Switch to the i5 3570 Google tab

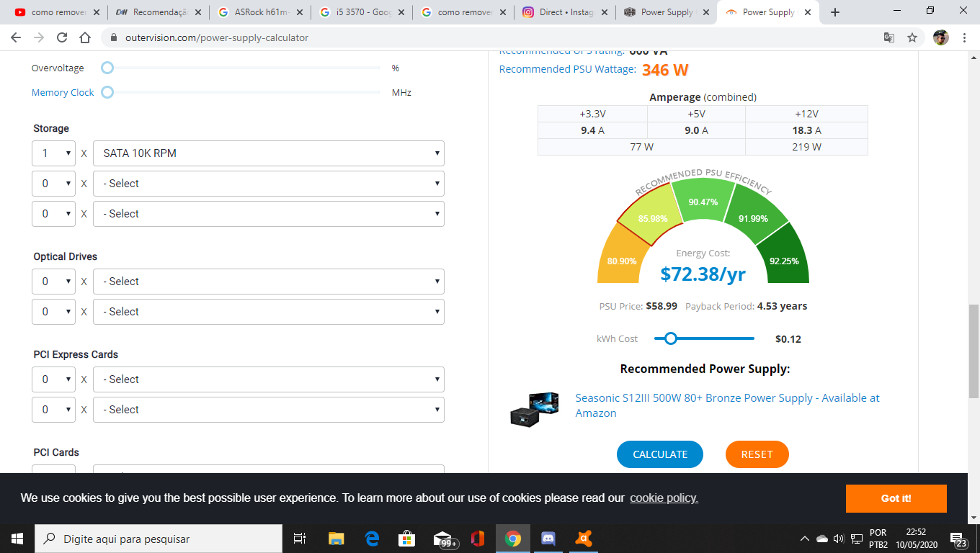coord(363,12)
